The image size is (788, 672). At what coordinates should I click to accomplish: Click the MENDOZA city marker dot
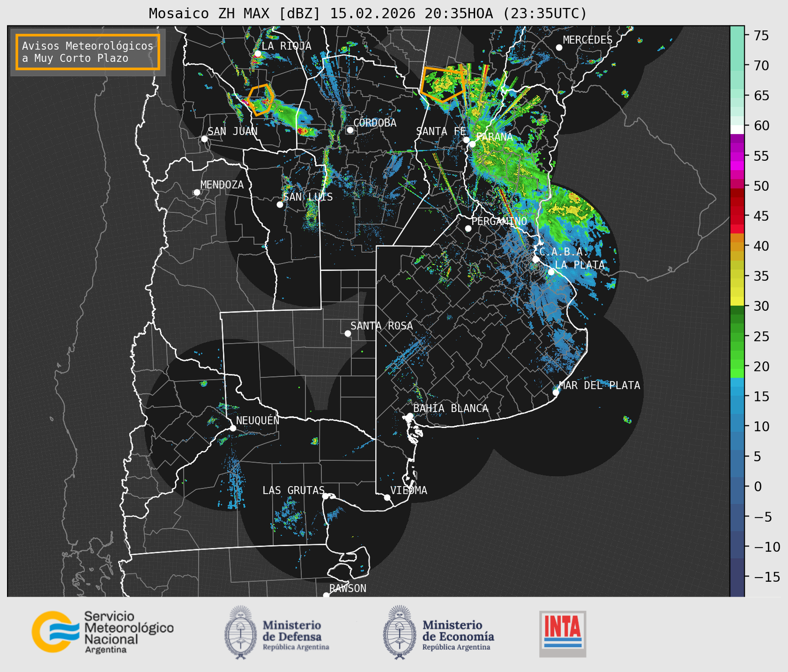pos(197,193)
